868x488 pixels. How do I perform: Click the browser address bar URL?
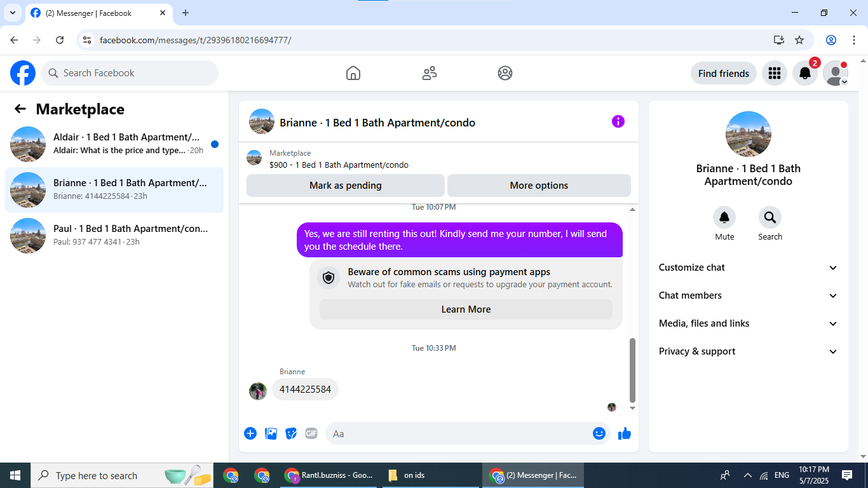[x=196, y=40]
